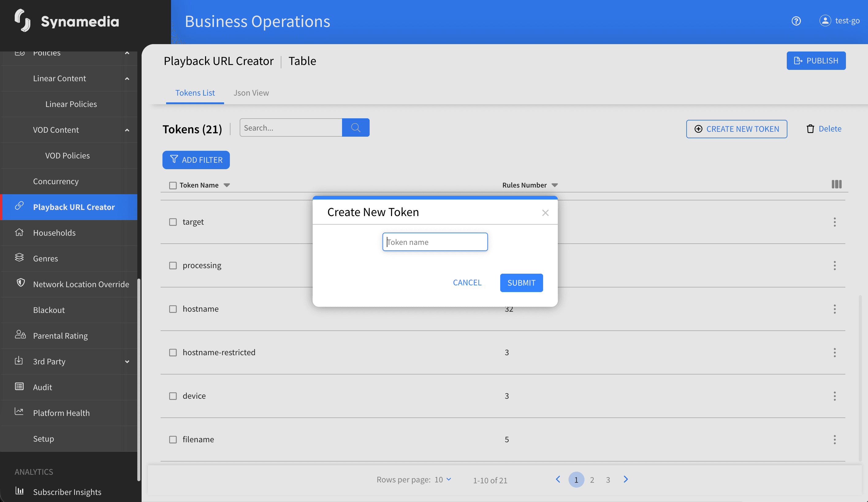Collapse the Policies section chevron

[x=127, y=53]
